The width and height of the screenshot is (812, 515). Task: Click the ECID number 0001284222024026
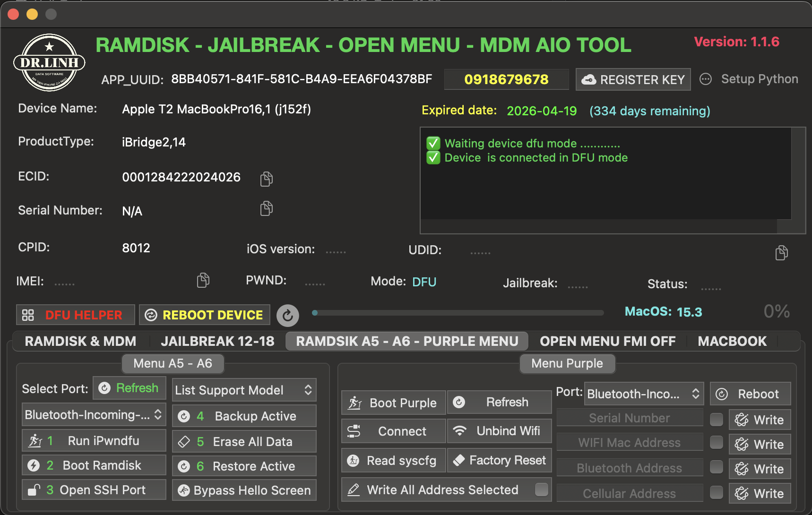[x=181, y=177]
